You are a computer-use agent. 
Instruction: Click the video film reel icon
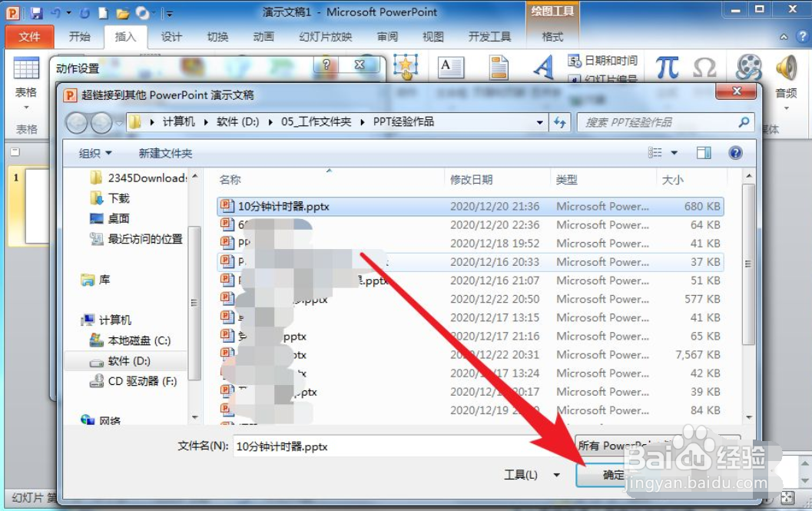point(749,68)
